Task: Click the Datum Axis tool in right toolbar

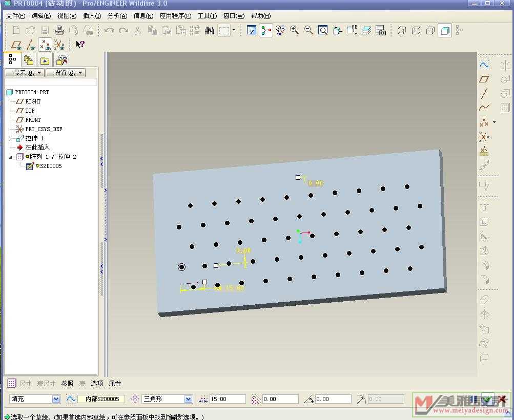Action: coord(484,94)
